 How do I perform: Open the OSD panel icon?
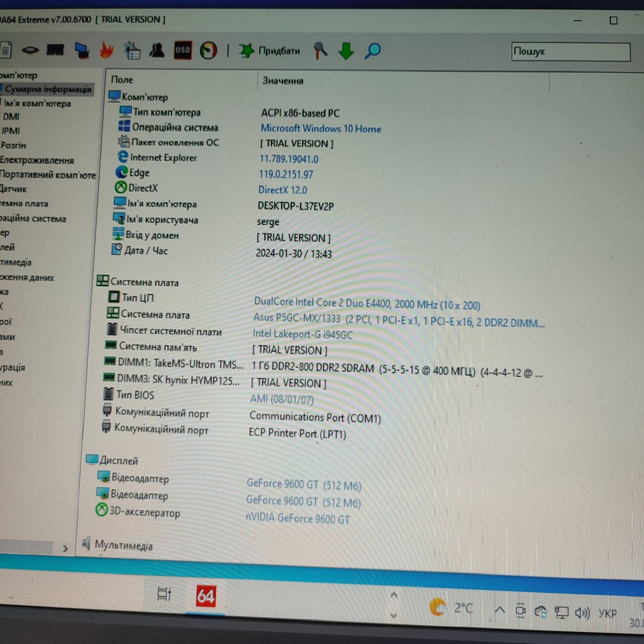(182, 50)
